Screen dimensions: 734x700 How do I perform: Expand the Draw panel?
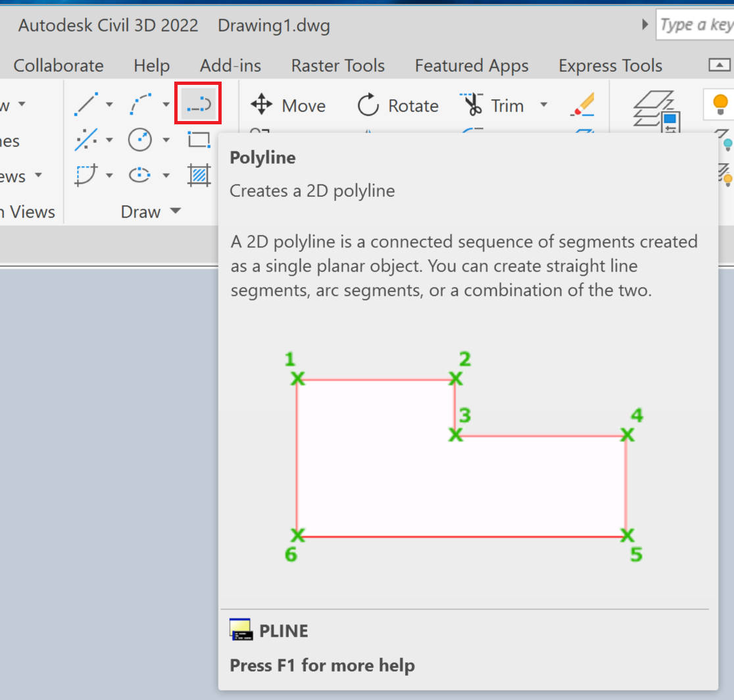(x=175, y=212)
